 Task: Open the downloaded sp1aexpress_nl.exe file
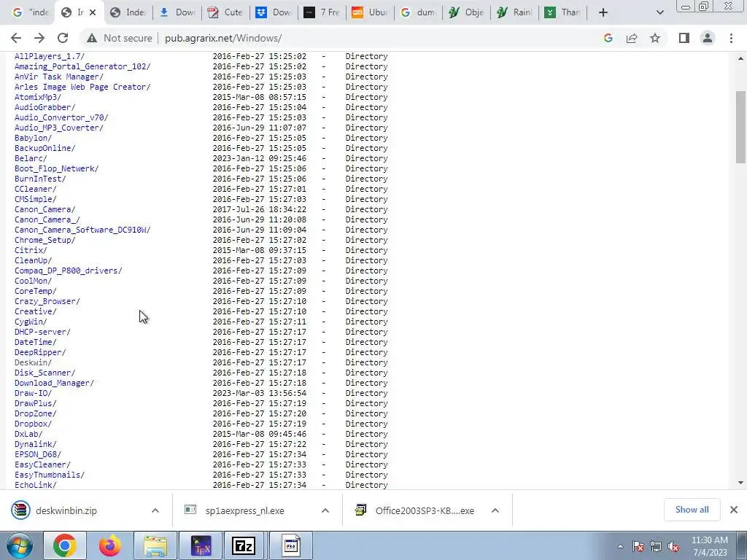pyautogui.click(x=245, y=510)
